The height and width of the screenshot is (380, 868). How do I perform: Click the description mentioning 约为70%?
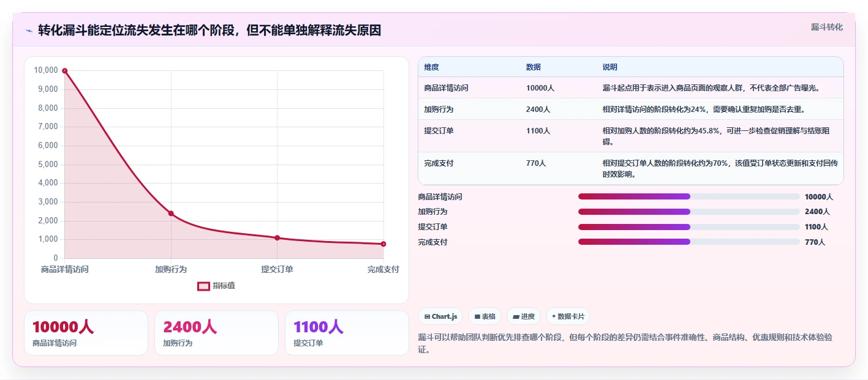[x=720, y=169]
